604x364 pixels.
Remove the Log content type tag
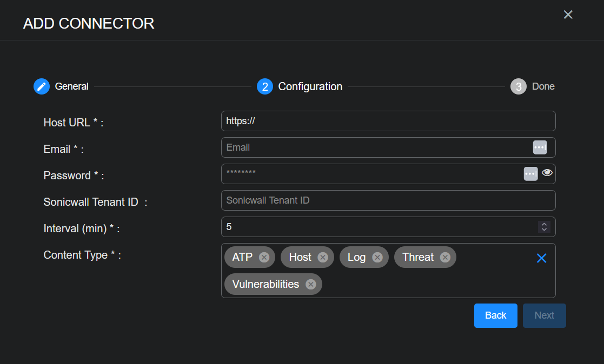(x=377, y=257)
